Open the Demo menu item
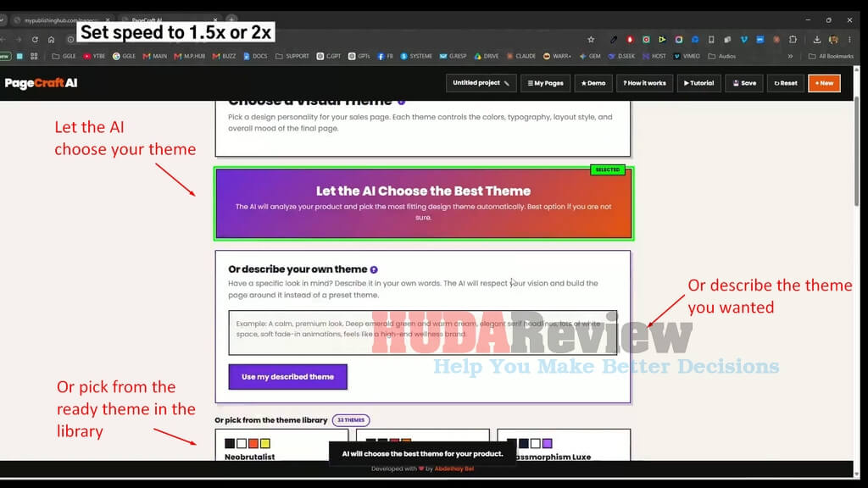 point(593,83)
